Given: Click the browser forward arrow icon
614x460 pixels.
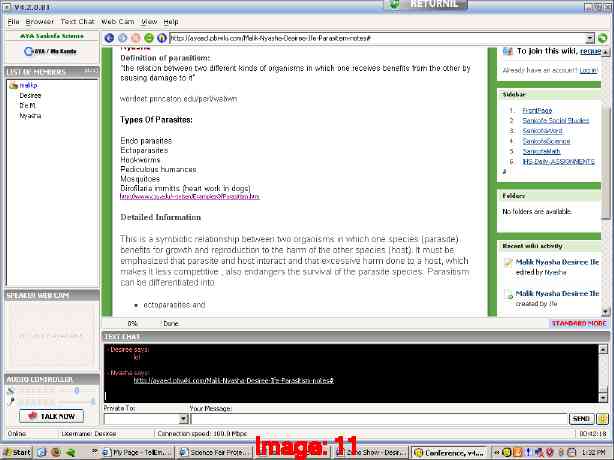Looking at the screenshot, I should point(123,38).
